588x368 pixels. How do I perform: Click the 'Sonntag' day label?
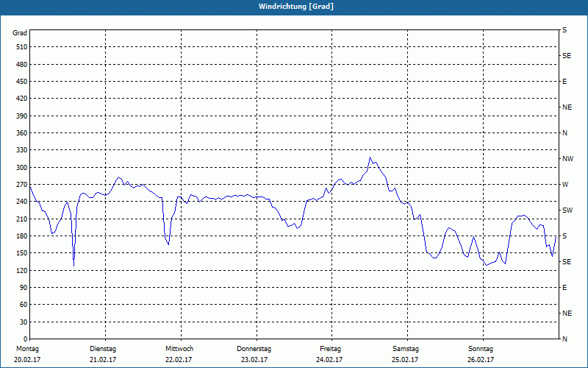tap(481, 349)
